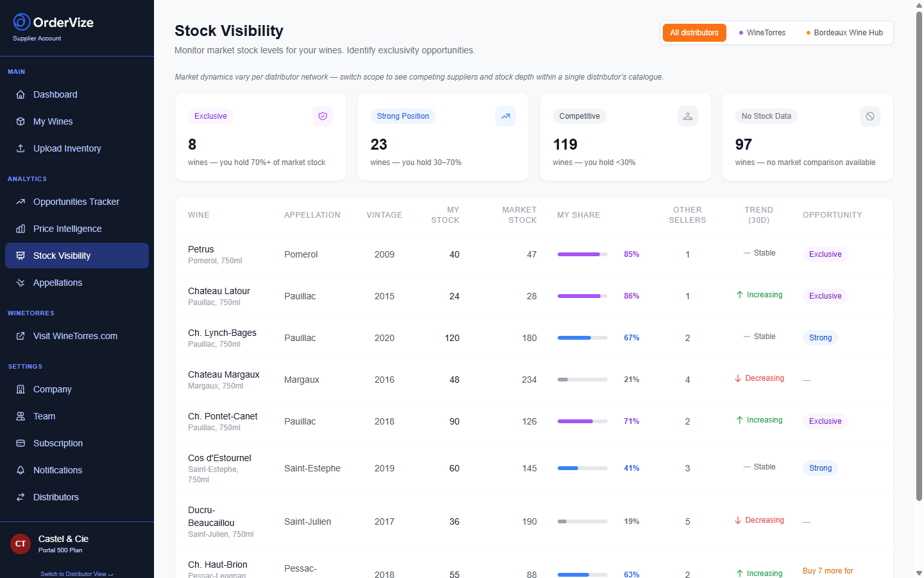Screen dimensions: 924x578
Task: Open Upload Inventory
Action: click(x=77, y=148)
